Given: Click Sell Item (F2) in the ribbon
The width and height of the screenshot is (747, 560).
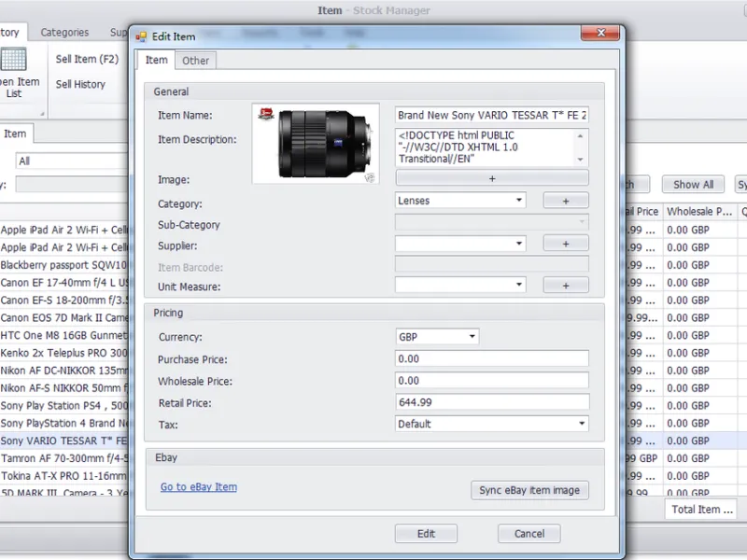Looking at the screenshot, I should (x=87, y=59).
